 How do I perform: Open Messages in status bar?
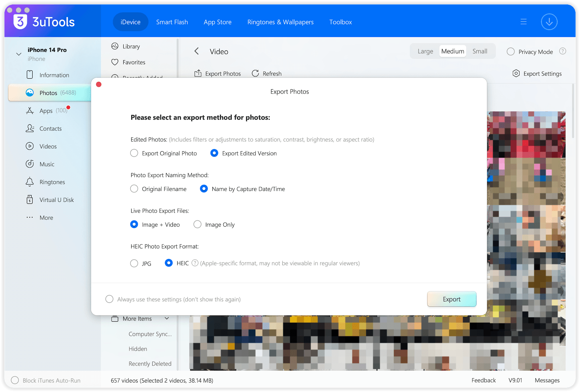(547, 380)
